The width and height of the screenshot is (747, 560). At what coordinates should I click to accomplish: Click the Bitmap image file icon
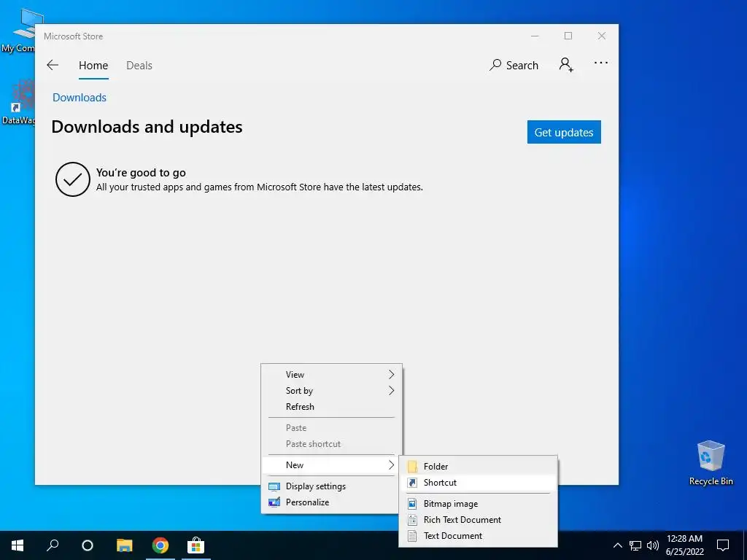click(x=413, y=504)
